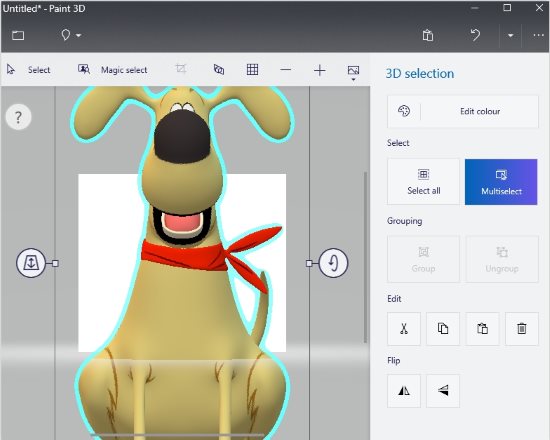Choose the Select tool
The width and height of the screenshot is (550, 440).
[29, 70]
